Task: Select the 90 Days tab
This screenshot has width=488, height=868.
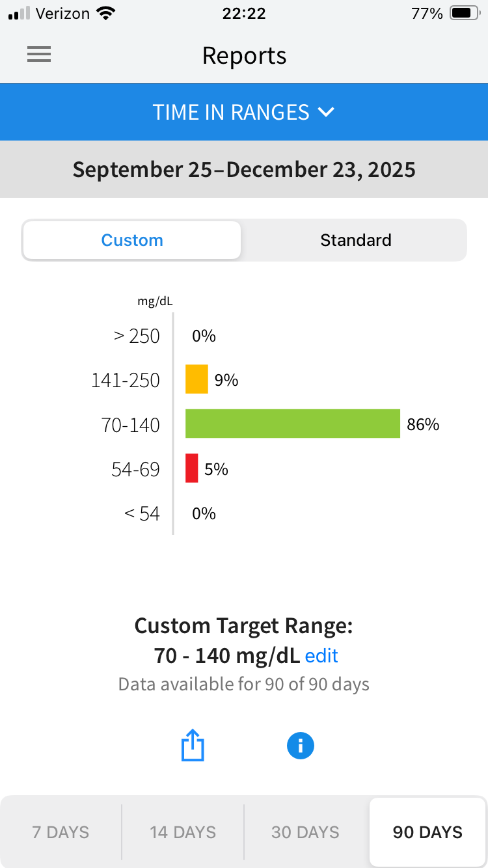Action: [x=427, y=832]
